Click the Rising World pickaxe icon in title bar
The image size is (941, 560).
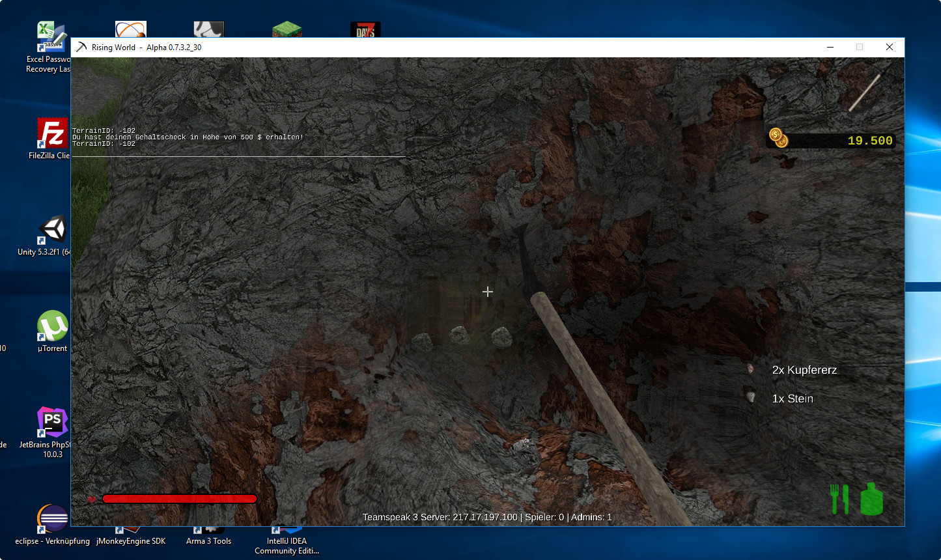[x=81, y=47]
